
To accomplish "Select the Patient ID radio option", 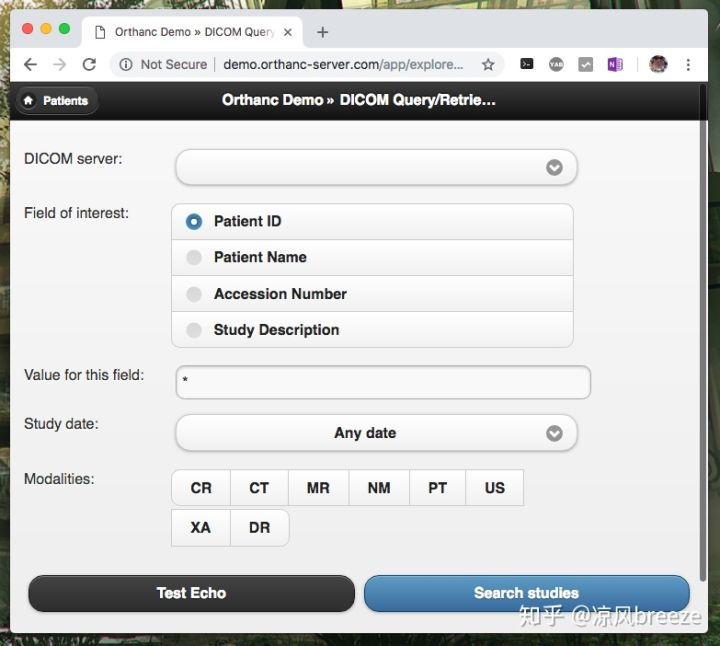I will click(372, 222).
